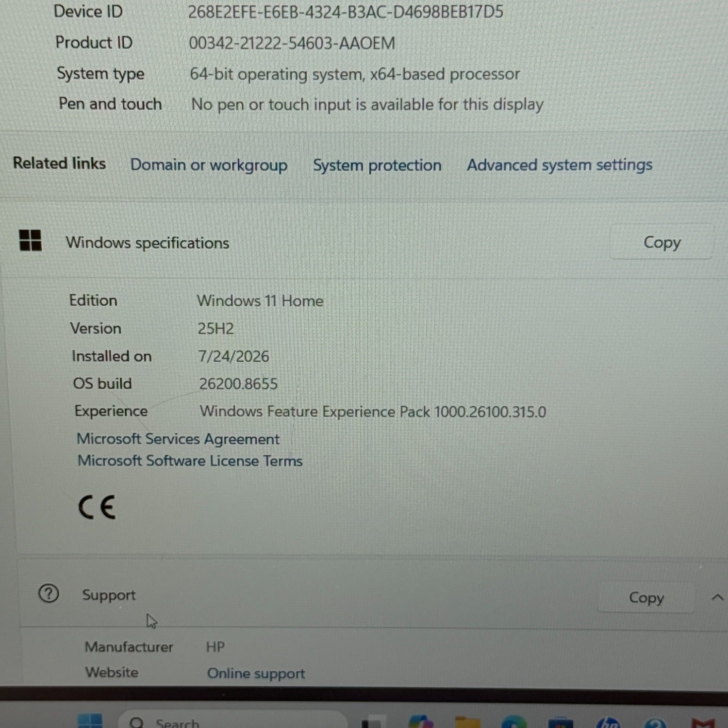
Task: Copy the Windows specifications
Action: (x=662, y=242)
